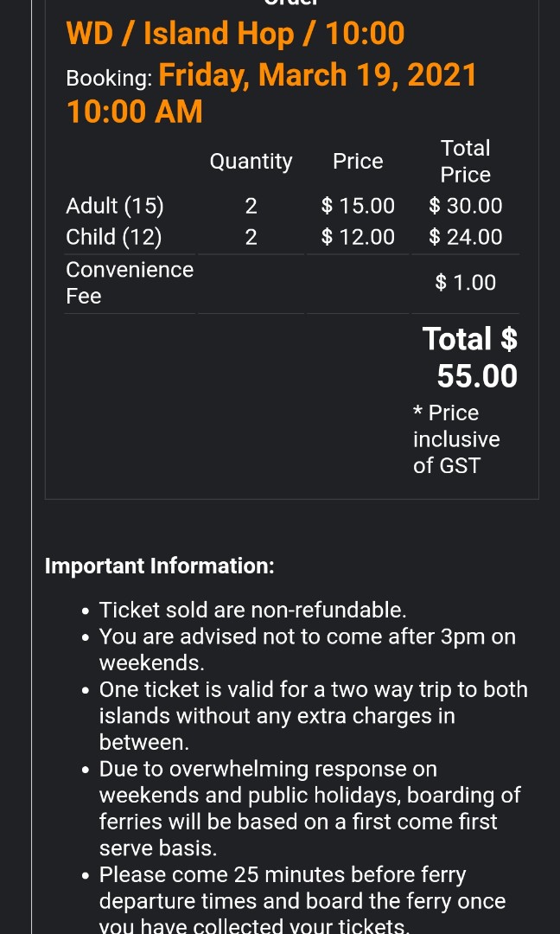
Task: Tap the "Price inclusive of GST" note
Action: pyautogui.click(x=456, y=439)
